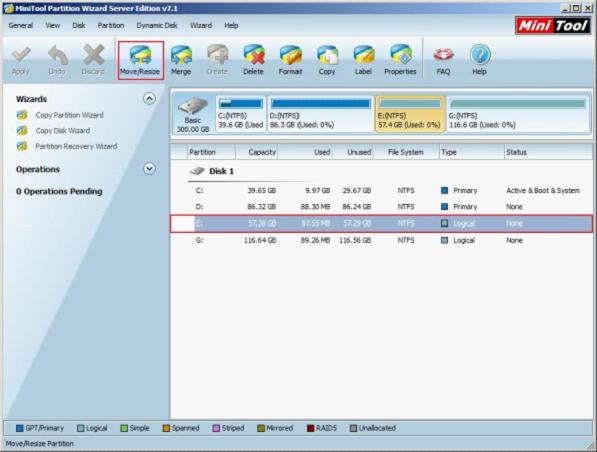597x452 pixels.
Task: Open the General menu
Action: pyautogui.click(x=21, y=26)
